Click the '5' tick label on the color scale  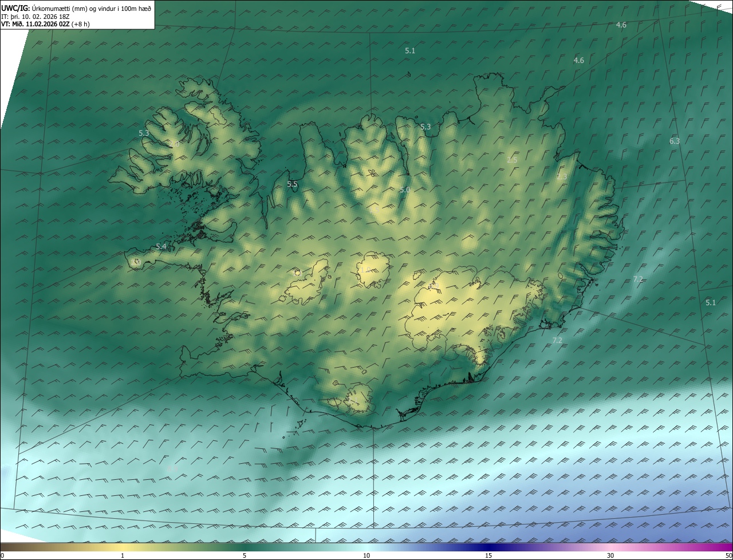click(245, 555)
